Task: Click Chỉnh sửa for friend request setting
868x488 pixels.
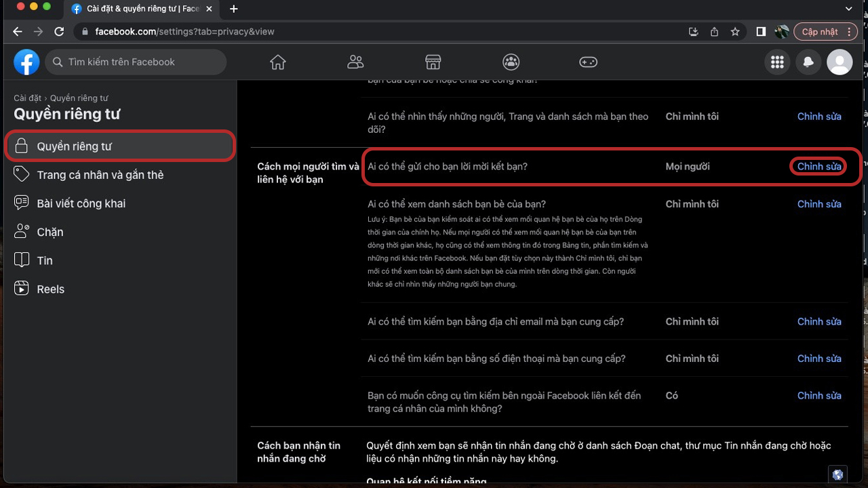Action: (819, 167)
